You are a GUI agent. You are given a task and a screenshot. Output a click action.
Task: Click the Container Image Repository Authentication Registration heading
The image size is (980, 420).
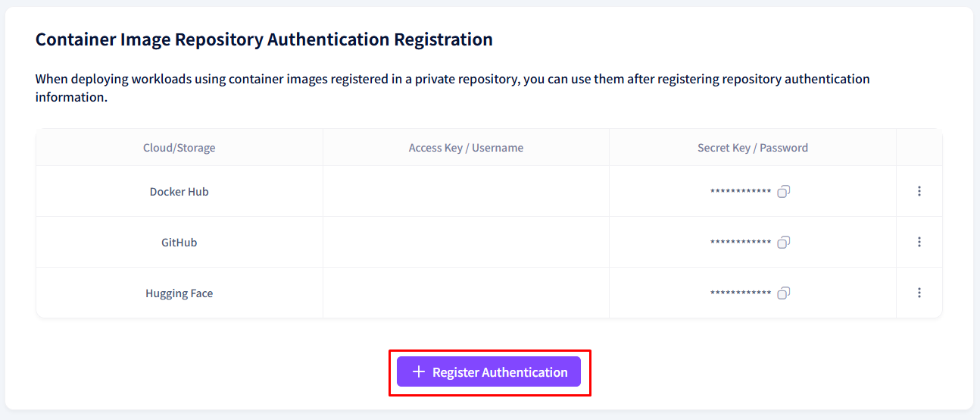tap(264, 39)
